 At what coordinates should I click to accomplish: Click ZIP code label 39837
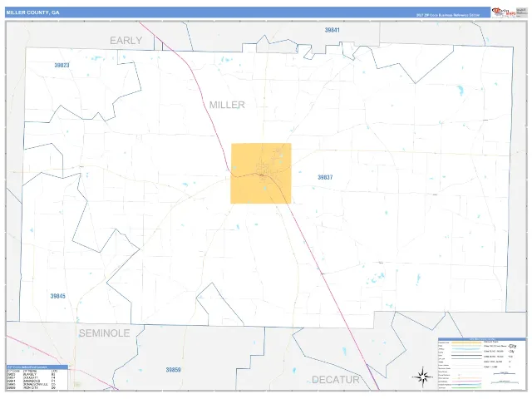click(325, 177)
